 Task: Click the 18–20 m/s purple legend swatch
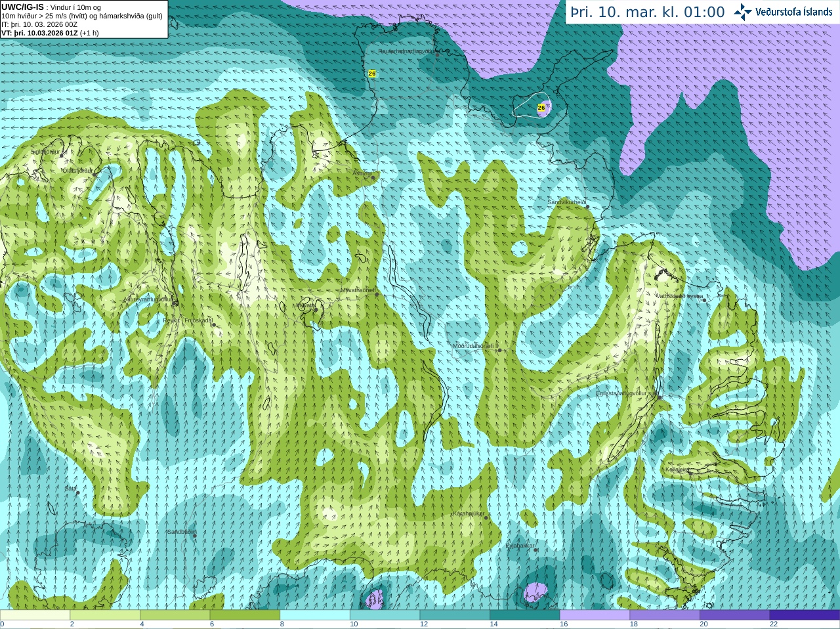coord(665,615)
